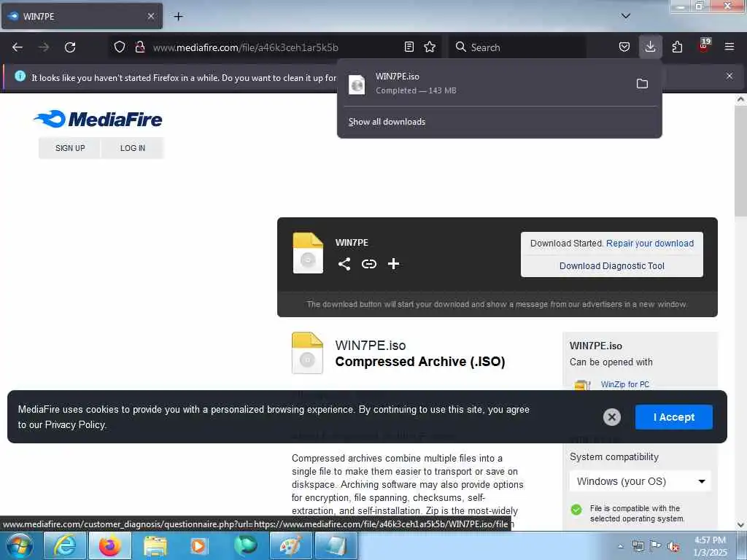Click the WinZip for PC link

(624, 384)
